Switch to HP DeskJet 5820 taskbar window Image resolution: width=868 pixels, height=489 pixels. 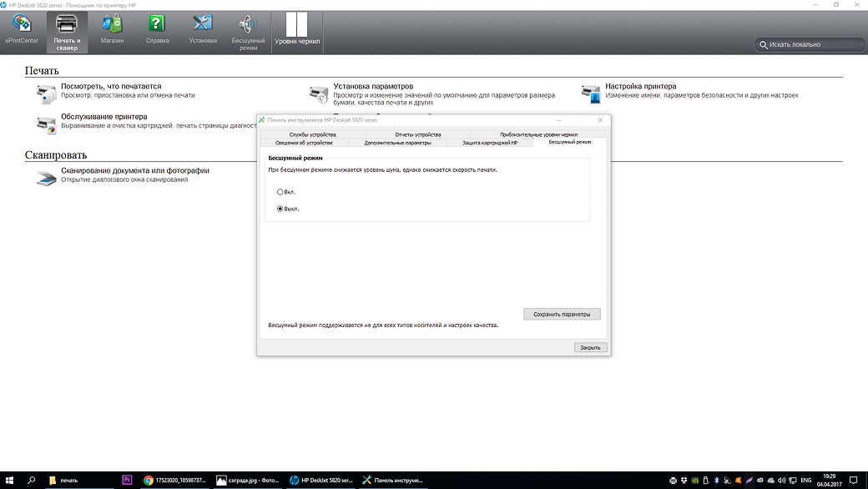321,480
